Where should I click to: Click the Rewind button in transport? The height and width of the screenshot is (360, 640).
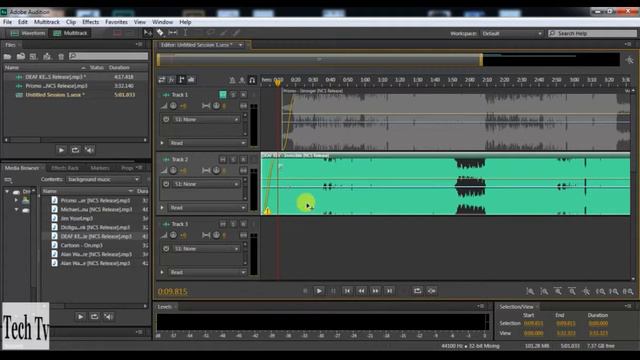[362, 291]
